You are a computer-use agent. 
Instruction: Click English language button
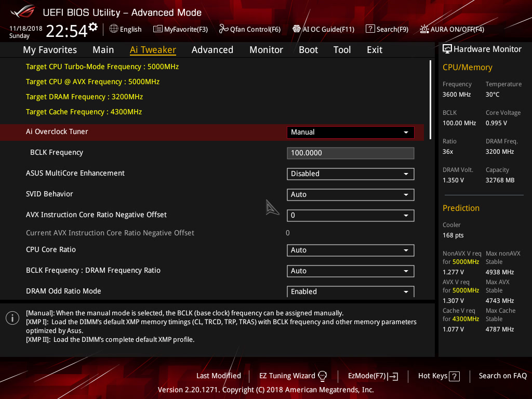(x=130, y=29)
